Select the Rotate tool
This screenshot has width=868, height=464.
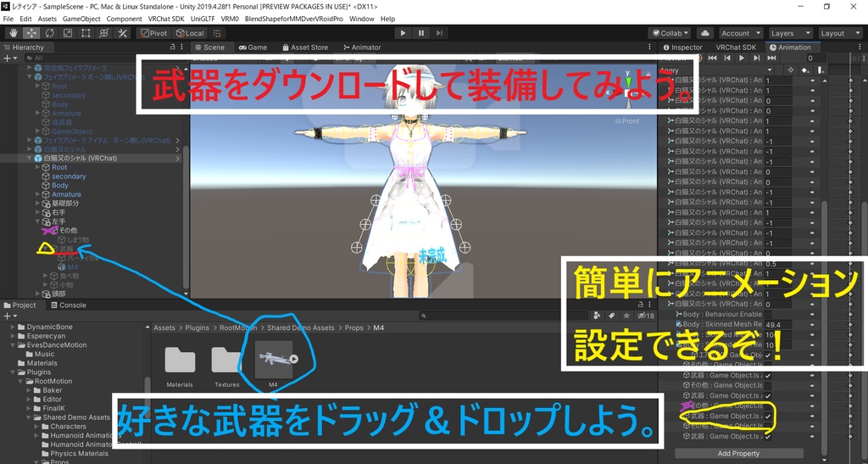pyautogui.click(x=50, y=33)
